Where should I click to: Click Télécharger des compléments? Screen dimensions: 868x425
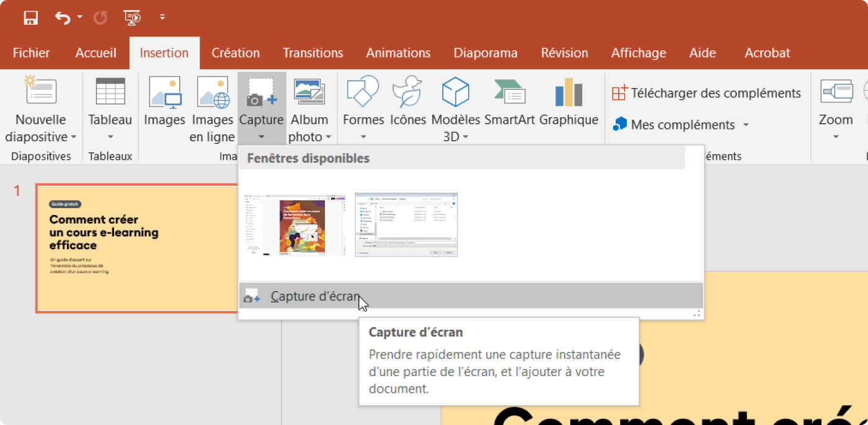706,94
